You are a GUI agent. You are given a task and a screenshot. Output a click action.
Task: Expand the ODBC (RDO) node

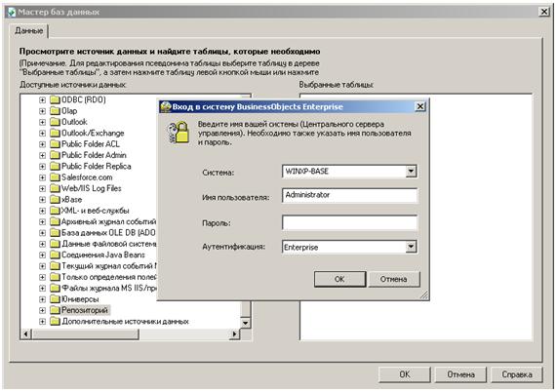[42, 100]
